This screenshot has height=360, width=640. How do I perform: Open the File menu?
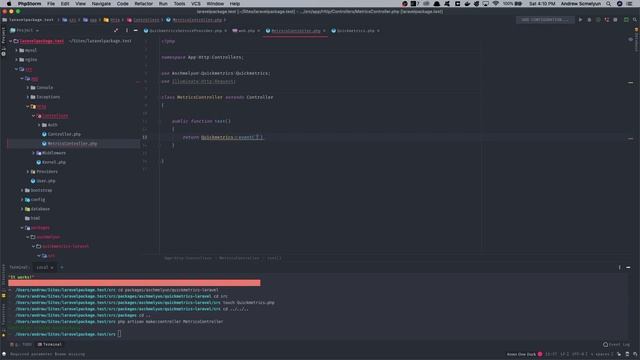pos(51,4)
